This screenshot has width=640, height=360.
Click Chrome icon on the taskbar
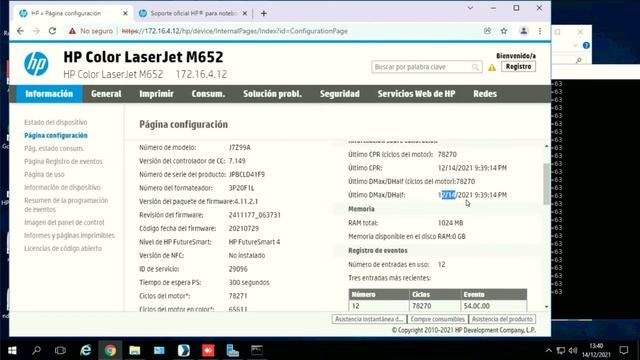[110, 350]
